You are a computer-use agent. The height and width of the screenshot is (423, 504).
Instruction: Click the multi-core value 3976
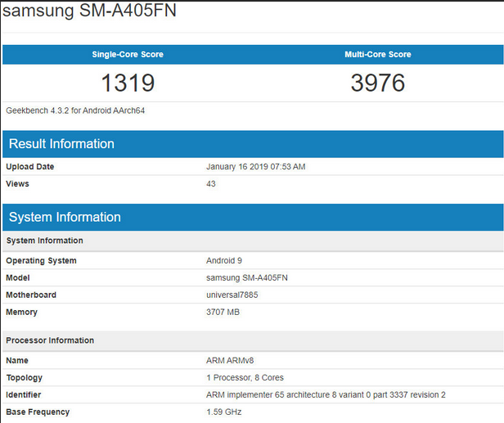[x=378, y=83]
